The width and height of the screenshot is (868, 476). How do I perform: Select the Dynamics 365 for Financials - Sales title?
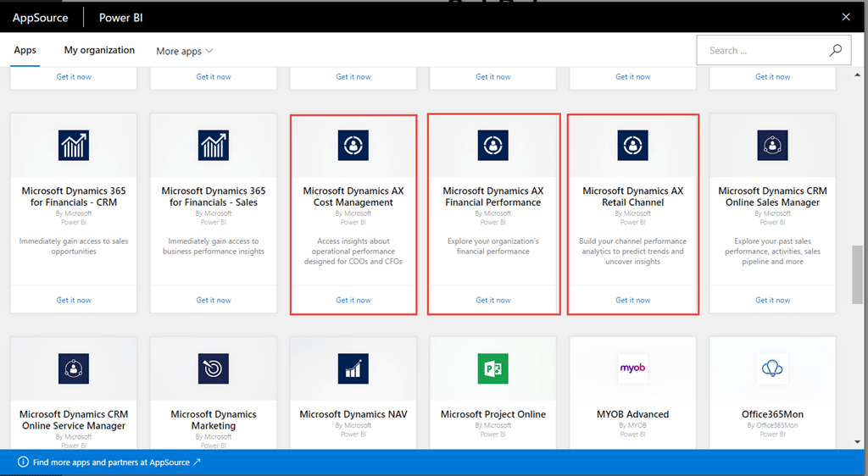[x=213, y=196]
